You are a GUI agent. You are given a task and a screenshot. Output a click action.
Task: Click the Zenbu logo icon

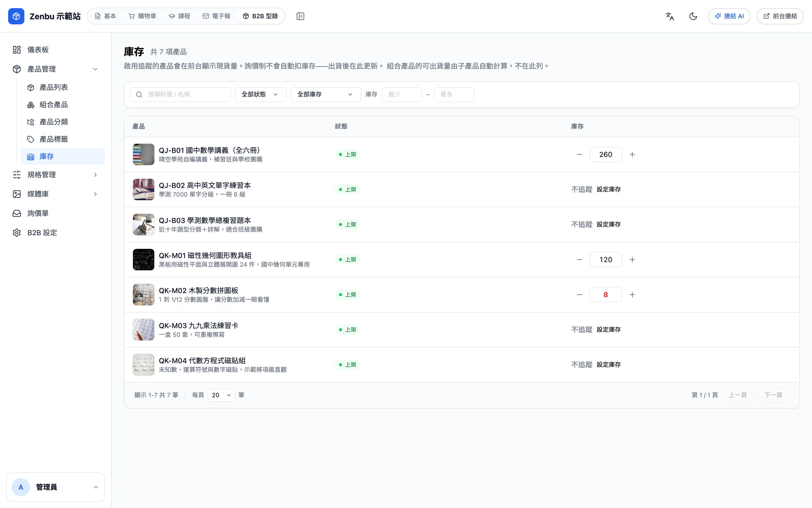pyautogui.click(x=16, y=16)
